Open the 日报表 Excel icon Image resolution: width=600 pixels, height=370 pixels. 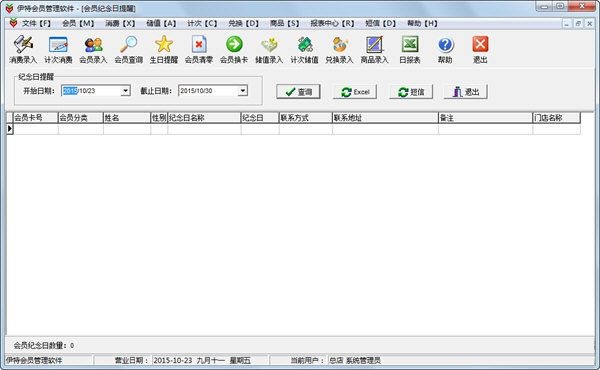(x=410, y=49)
